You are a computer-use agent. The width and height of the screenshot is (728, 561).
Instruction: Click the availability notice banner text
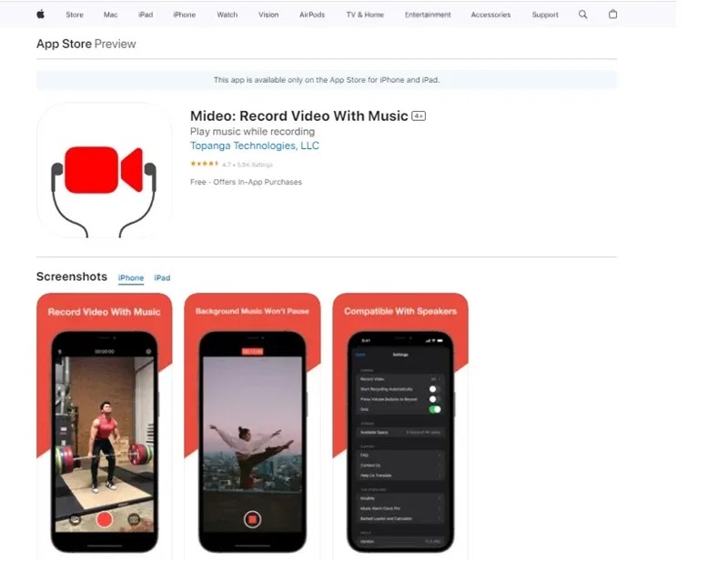pyautogui.click(x=327, y=80)
